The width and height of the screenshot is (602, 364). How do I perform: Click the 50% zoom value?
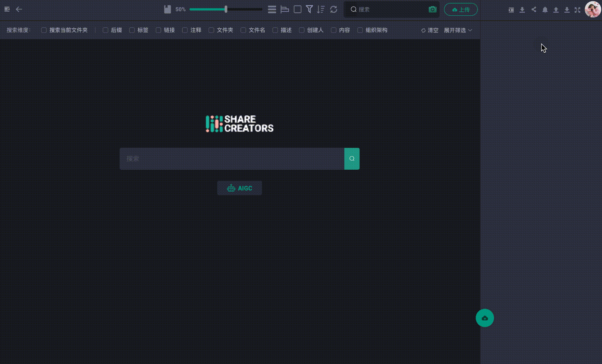coord(180,9)
